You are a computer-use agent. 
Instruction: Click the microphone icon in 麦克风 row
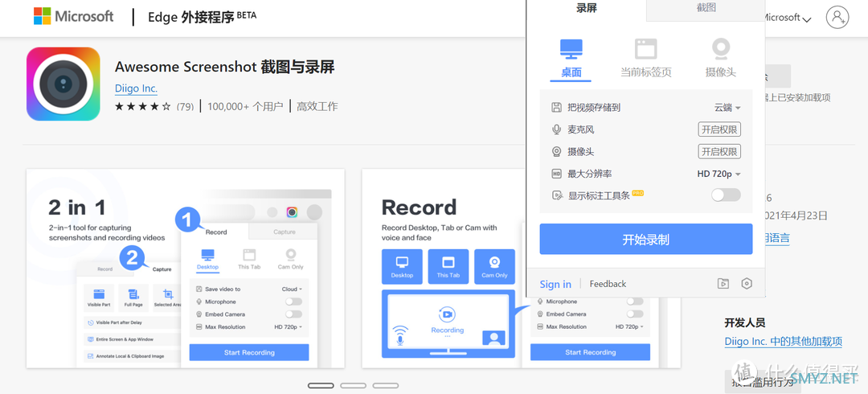556,129
